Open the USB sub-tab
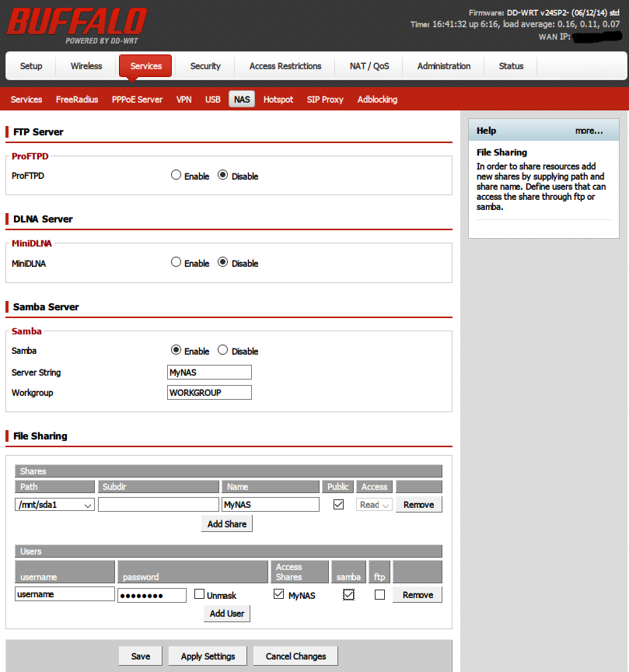This screenshot has height=672, width=629. (213, 100)
